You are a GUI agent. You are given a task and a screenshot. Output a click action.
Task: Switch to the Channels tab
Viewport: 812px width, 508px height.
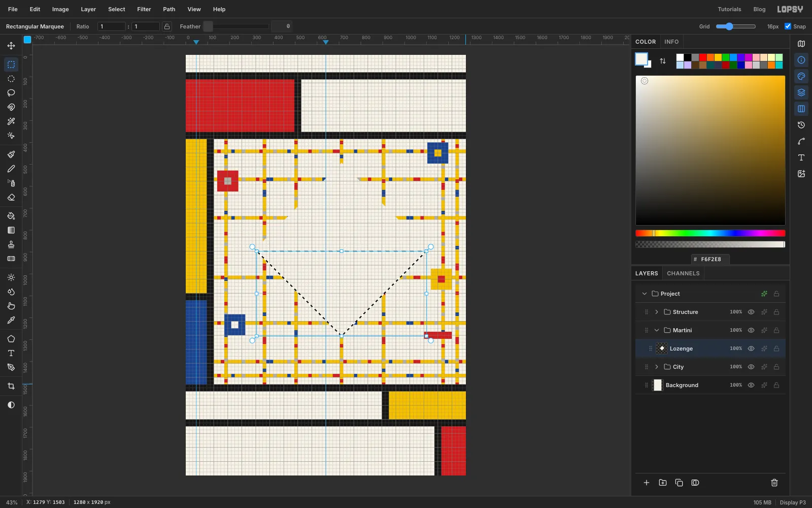click(x=683, y=273)
